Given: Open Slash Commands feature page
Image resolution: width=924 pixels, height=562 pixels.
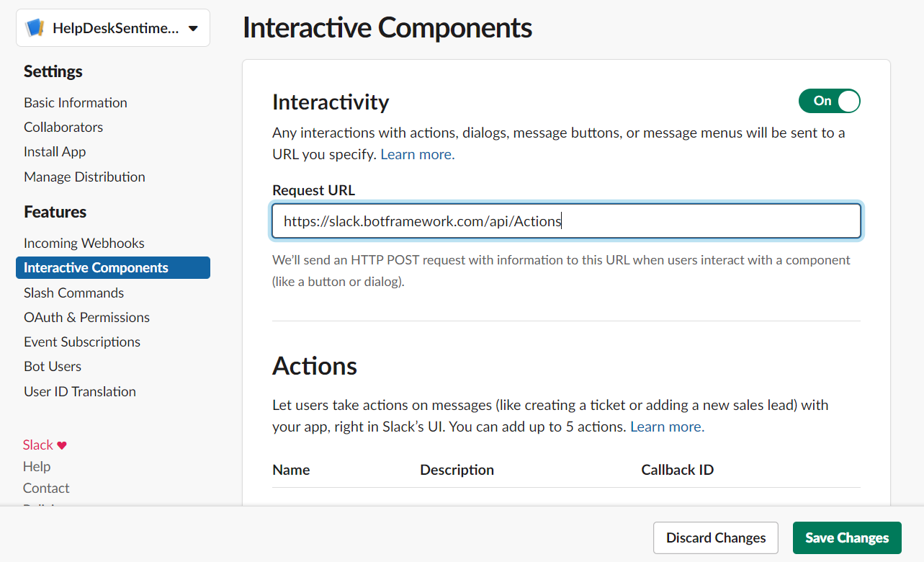Looking at the screenshot, I should [x=73, y=293].
